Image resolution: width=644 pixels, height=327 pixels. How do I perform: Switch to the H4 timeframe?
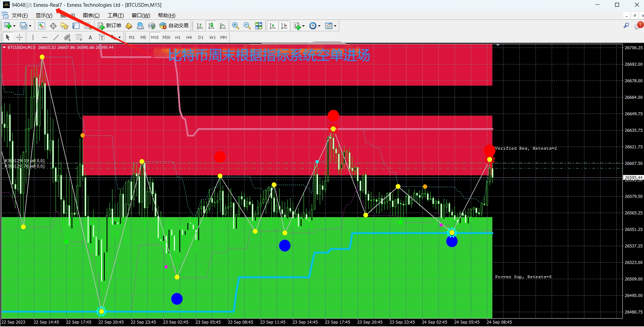click(x=189, y=37)
